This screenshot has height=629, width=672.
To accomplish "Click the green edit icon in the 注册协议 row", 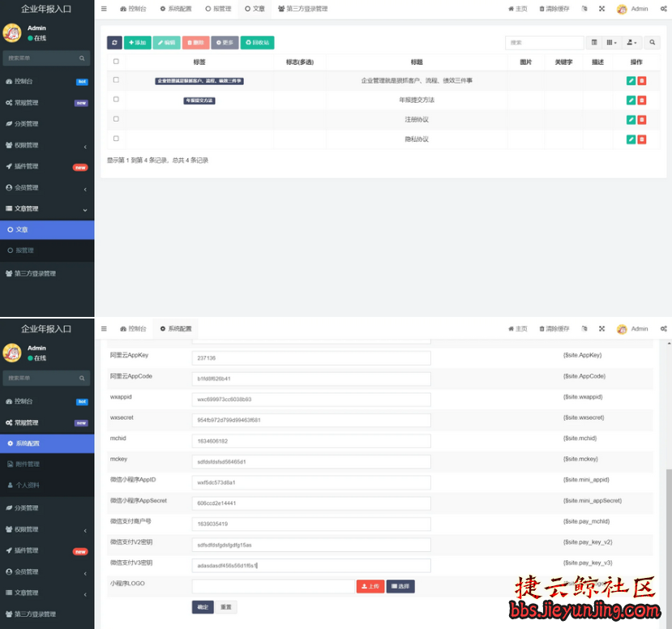I will tap(631, 119).
